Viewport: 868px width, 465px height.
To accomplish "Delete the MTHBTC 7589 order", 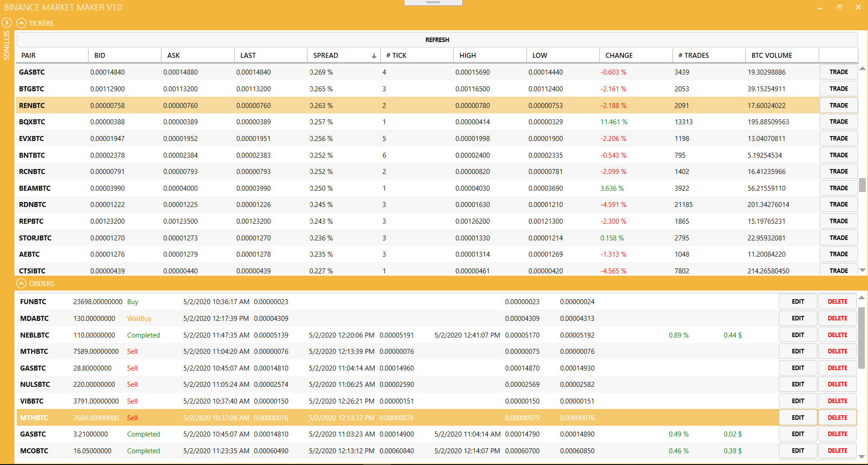I will point(837,351).
